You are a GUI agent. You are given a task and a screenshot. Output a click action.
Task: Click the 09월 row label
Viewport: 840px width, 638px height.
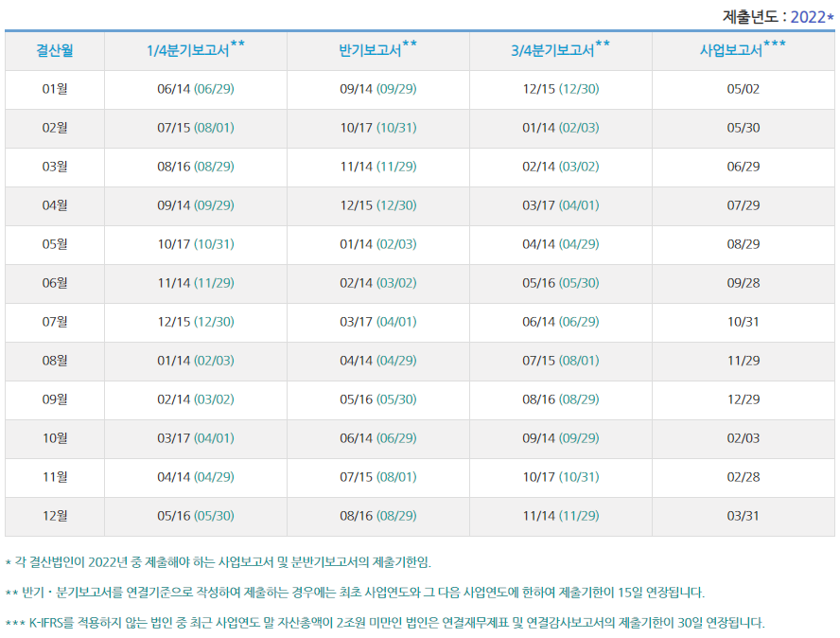(55, 399)
